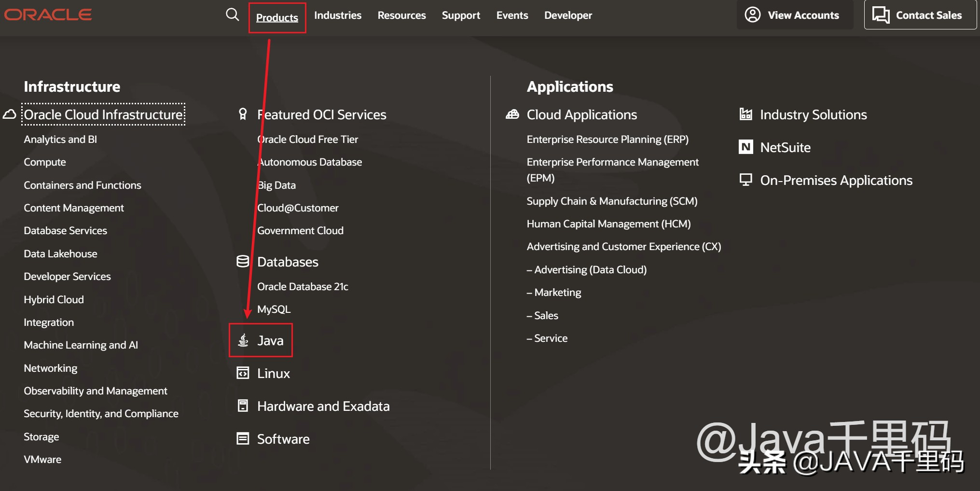
Task: Open the Industries menu
Action: (337, 15)
